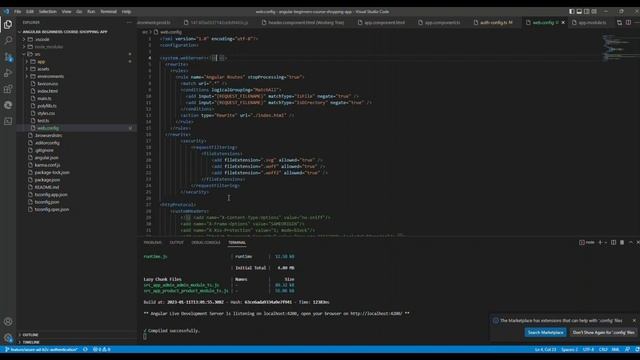
Task: Open the Search view in activity bar
Action: [8, 40]
